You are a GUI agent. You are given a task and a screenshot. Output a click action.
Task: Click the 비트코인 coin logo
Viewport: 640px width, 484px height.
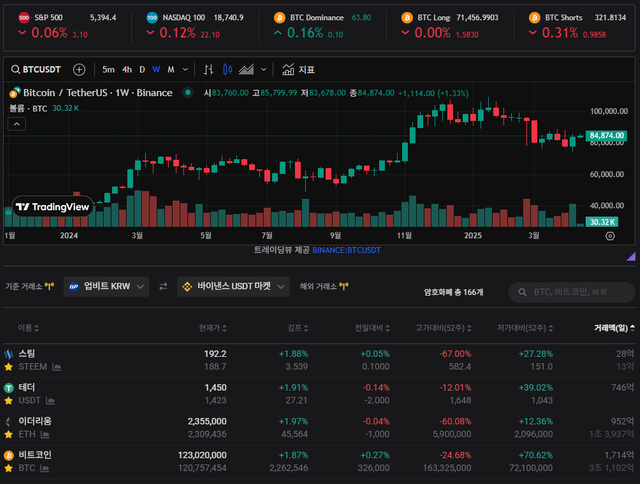coord(9,455)
